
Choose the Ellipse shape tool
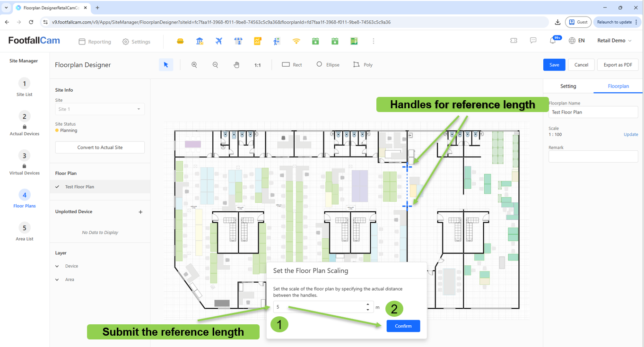point(328,65)
